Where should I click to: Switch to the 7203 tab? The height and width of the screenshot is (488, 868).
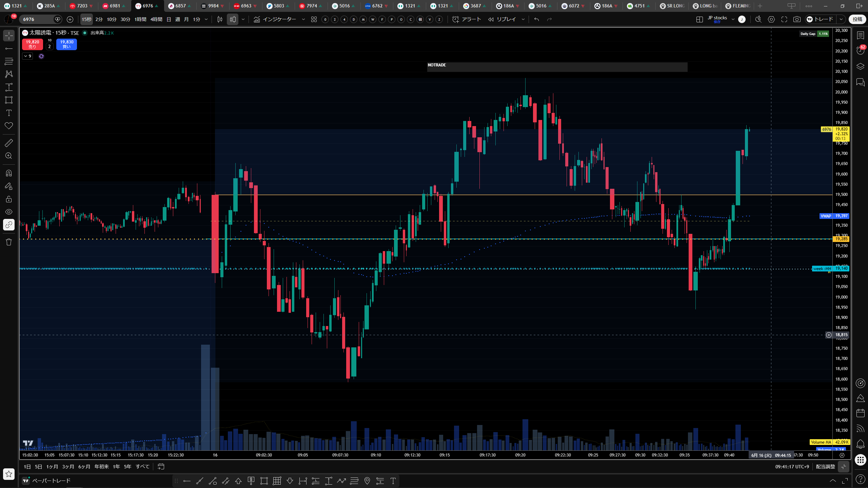[x=81, y=6]
